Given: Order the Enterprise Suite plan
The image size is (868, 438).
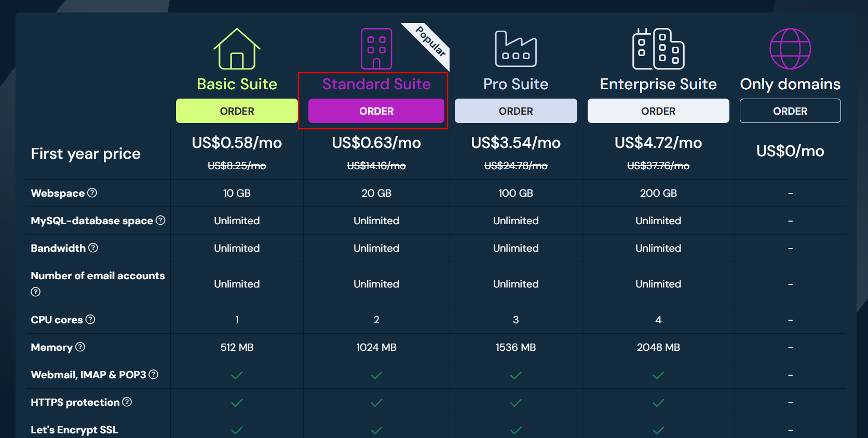Looking at the screenshot, I should (658, 111).
